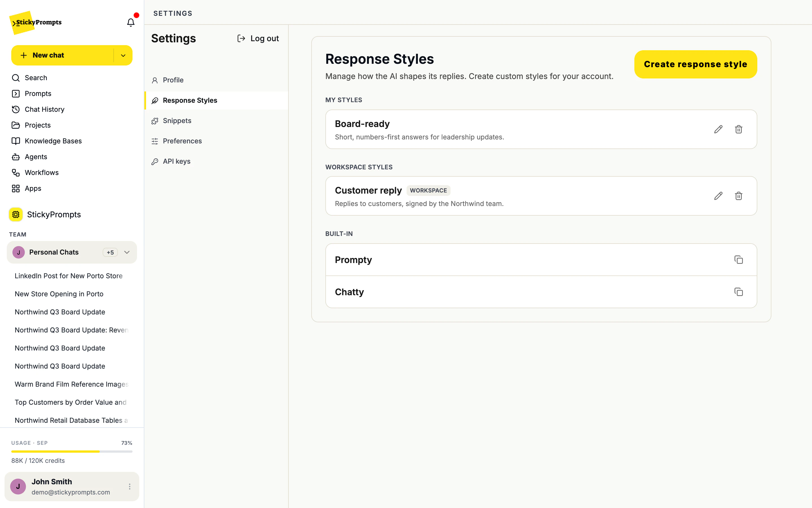Open Northwind Q3 Board Update: Revenue chat
This screenshot has height=508, width=812.
point(71,330)
